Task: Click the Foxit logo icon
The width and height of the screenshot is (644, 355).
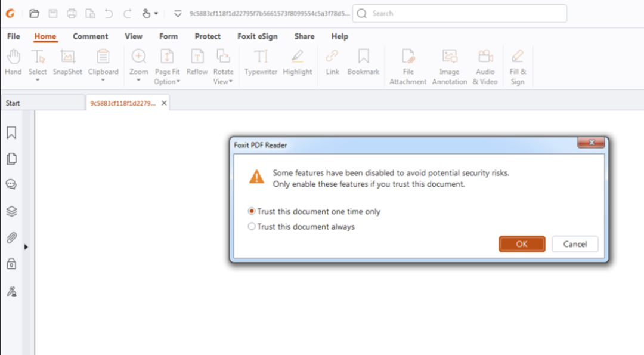Action: 10,14
